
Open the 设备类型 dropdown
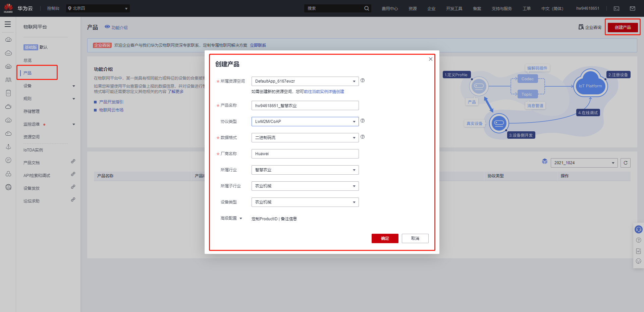(305, 202)
